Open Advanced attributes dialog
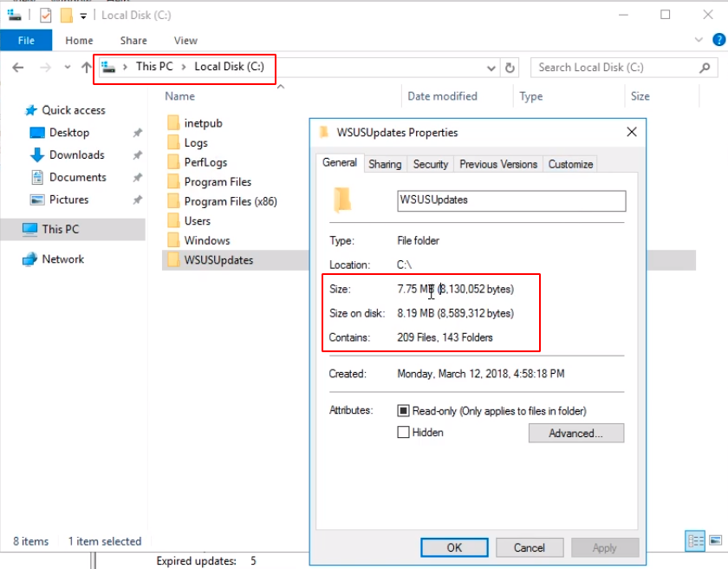This screenshot has height=569, width=728. [x=575, y=433]
